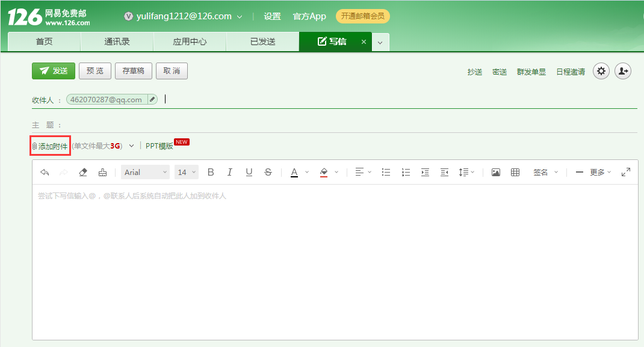Click the add contact person icon
644x347 pixels.
(x=623, y=71)
